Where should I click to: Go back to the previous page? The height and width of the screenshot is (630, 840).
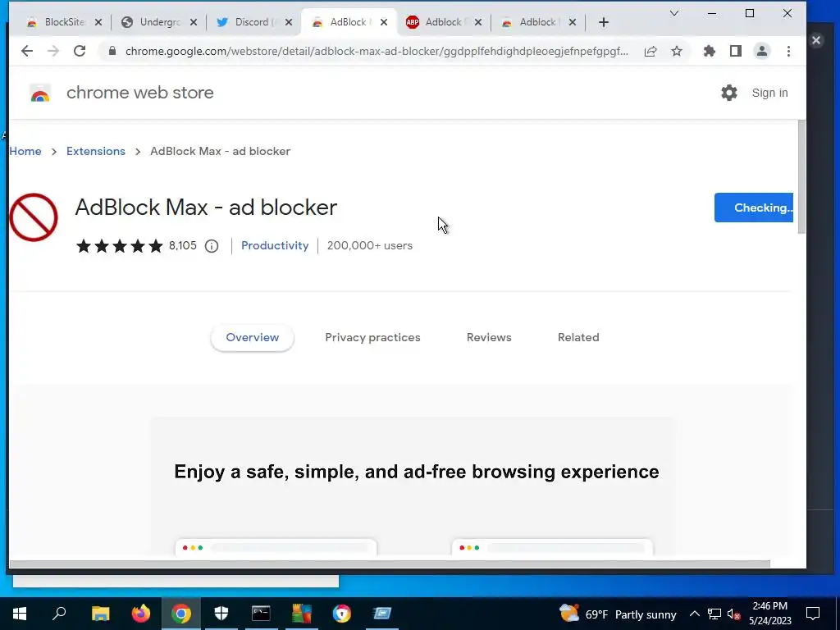point(27,52)
